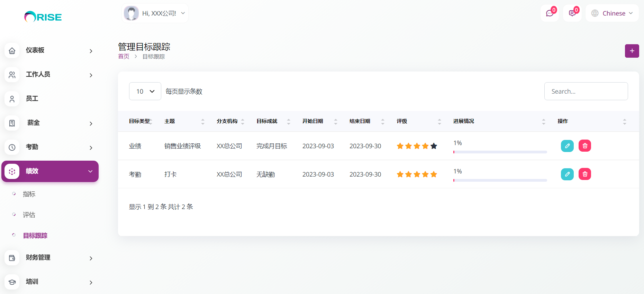Toggle sorting on 进展情况 column header
Image resolution: width=644 pixels, height=294 pixels.
tap(463, 121)
